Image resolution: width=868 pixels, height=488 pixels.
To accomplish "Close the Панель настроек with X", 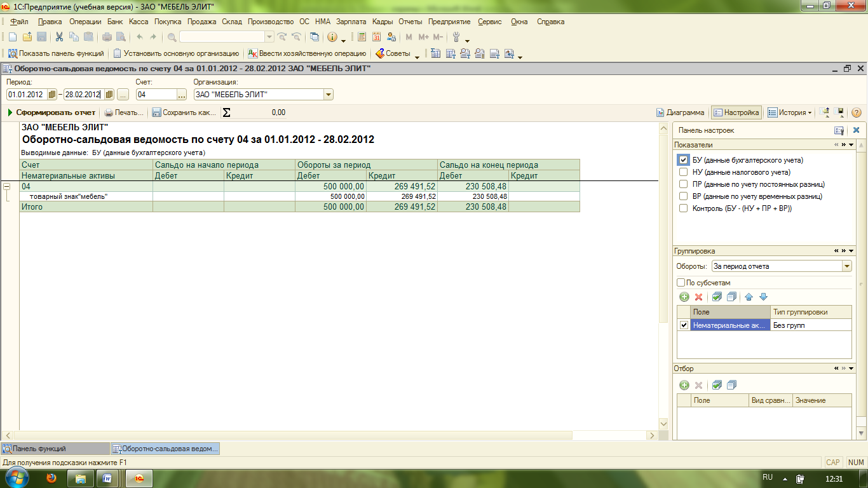I will [856, 130].
